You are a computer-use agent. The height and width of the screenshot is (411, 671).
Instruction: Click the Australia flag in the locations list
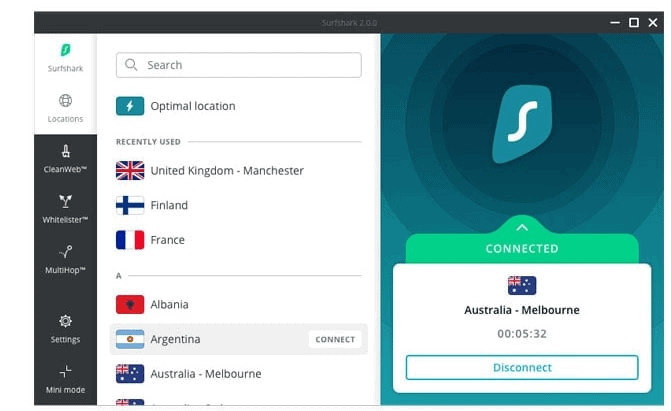(x=130, y=374)
